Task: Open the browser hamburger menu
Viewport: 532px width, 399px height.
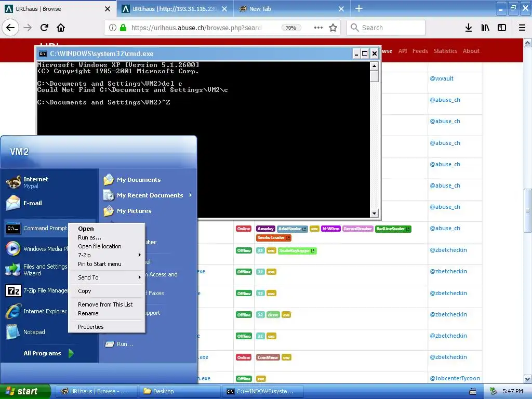Action: coord(522,28)
